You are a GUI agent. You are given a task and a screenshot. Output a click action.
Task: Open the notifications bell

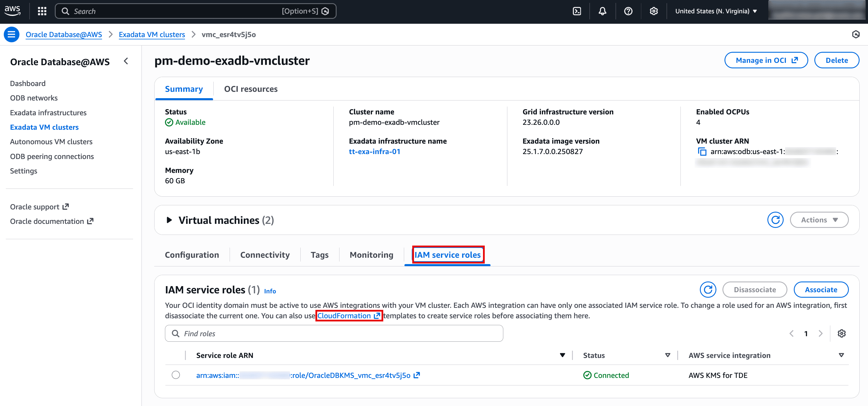pos(602,11)
